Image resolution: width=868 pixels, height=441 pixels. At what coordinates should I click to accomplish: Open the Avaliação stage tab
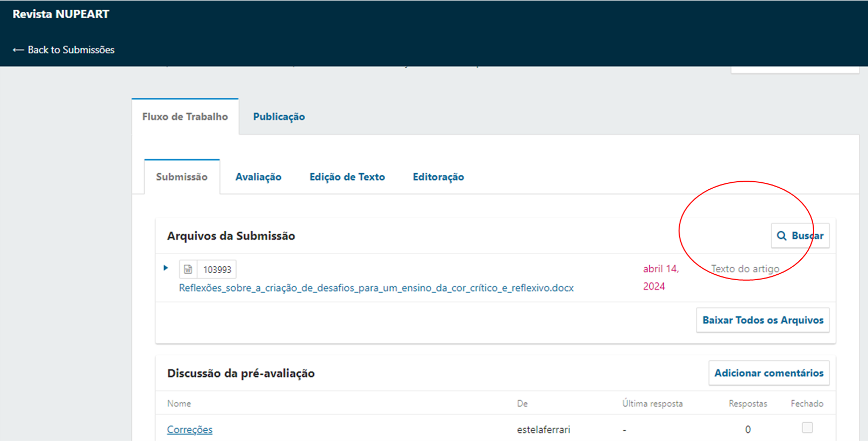[x=258, y=177]
